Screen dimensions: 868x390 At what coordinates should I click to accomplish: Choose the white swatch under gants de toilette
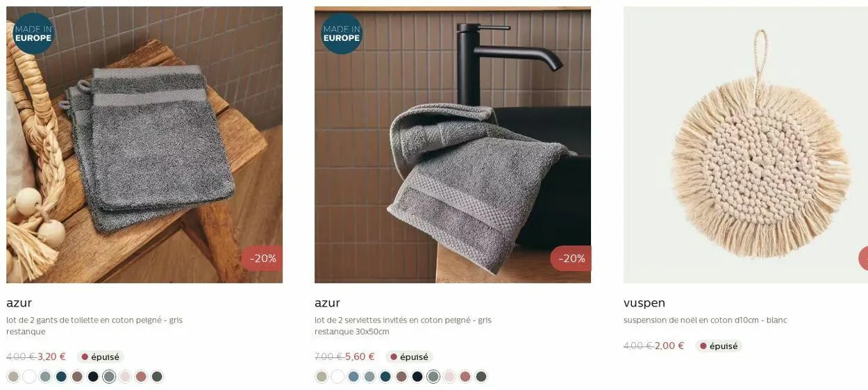29,377
